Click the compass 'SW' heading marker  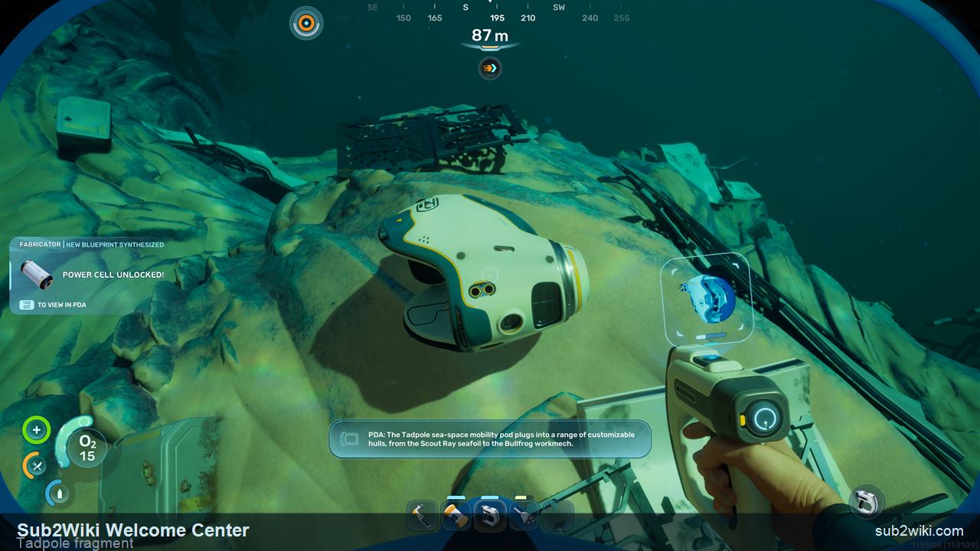[559, 7]
